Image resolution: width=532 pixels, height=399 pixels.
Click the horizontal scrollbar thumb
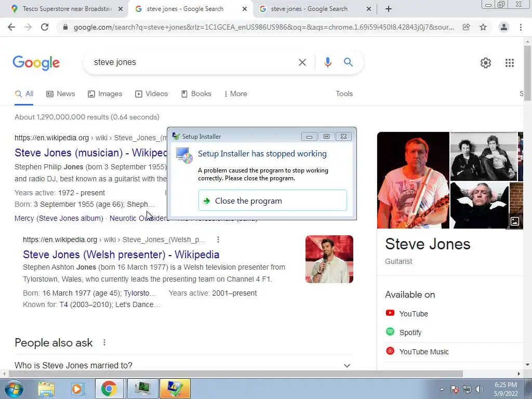236,374
